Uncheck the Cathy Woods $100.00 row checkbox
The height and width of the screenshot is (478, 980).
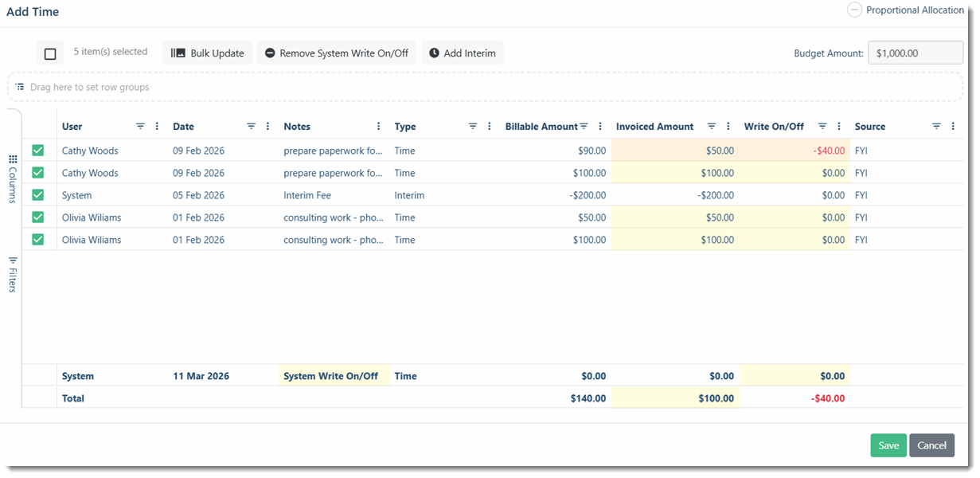[x=38, y=173]
